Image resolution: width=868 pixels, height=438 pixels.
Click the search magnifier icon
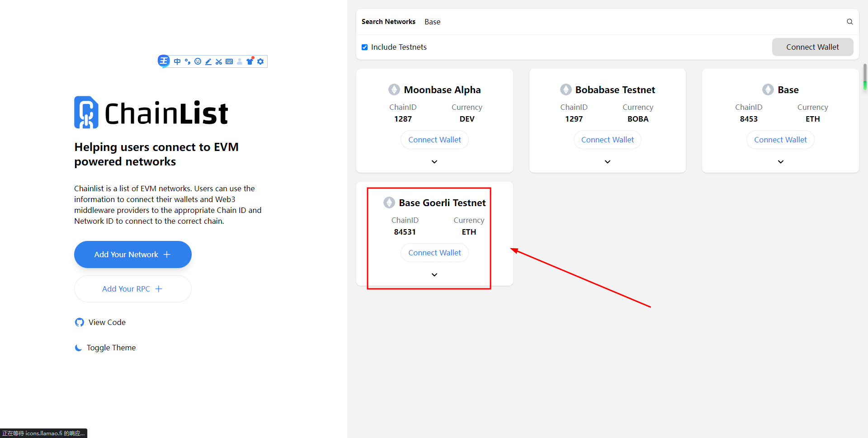click(x=850, y=22)
